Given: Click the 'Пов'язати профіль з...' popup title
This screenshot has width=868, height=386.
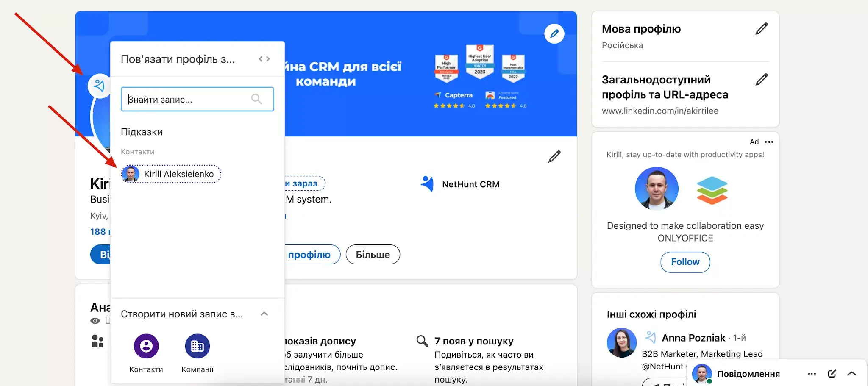Looking at the screenshot, I should click(178, 59).
